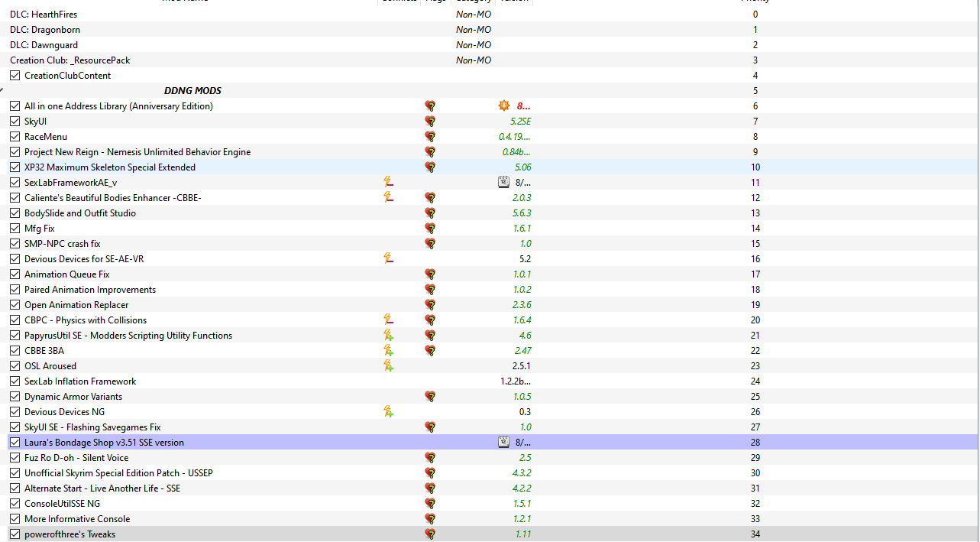Viewport: 980px width, 542px height.
Task: Uncheck the OSL Aroused mod
Action: 15,366
